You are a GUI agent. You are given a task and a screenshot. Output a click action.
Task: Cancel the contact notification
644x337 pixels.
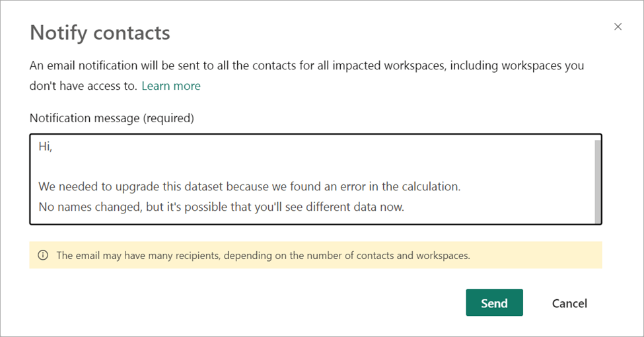point(569,303)
